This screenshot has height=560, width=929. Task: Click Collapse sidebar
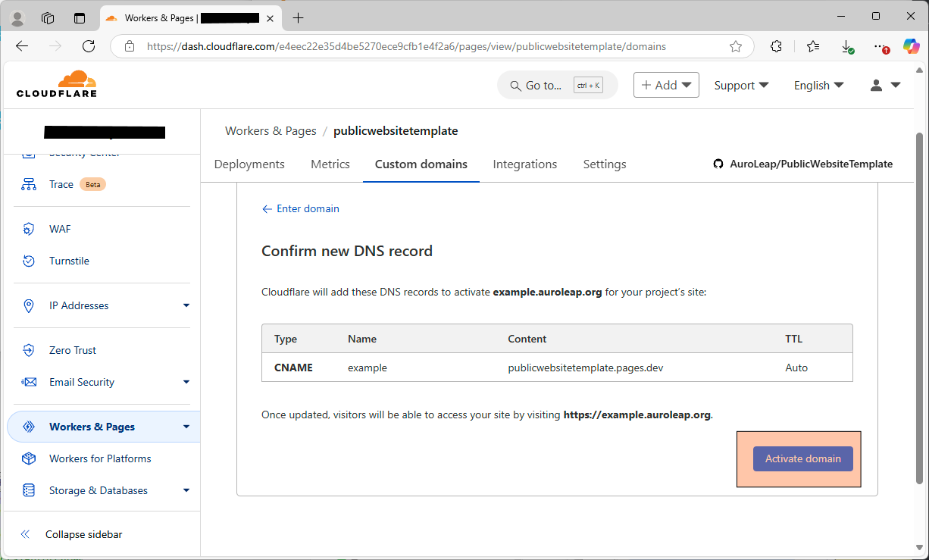(83, 534)
